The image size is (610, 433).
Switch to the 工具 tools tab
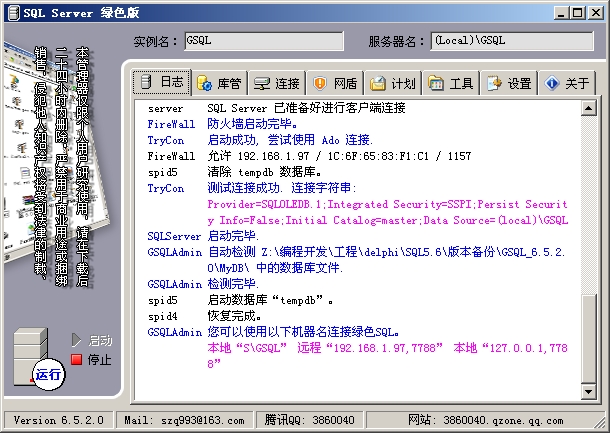(451, 83)
